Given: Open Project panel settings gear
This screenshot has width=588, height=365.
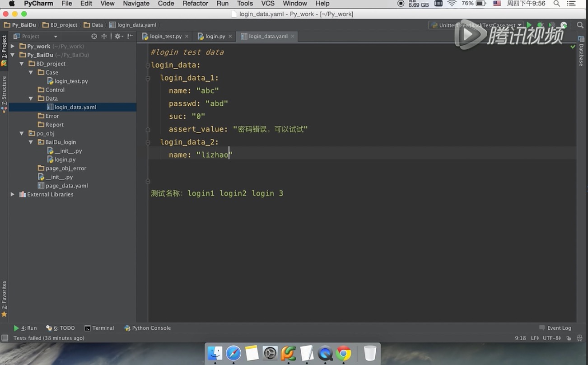Looking at the screenshot, I should click(x=117, y=37).
